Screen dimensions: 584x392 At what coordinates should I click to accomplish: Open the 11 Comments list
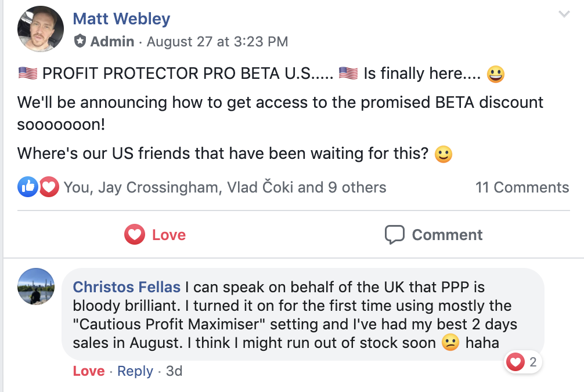[x=522, y=187]
